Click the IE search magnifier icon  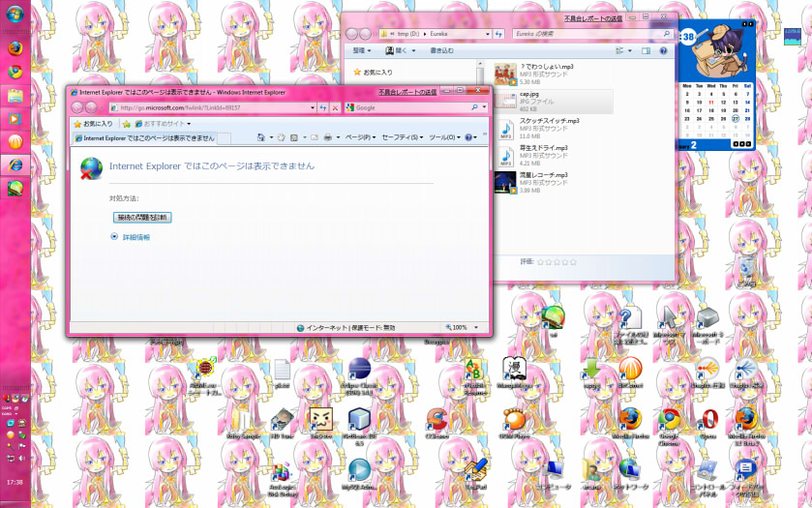(474, 107)
